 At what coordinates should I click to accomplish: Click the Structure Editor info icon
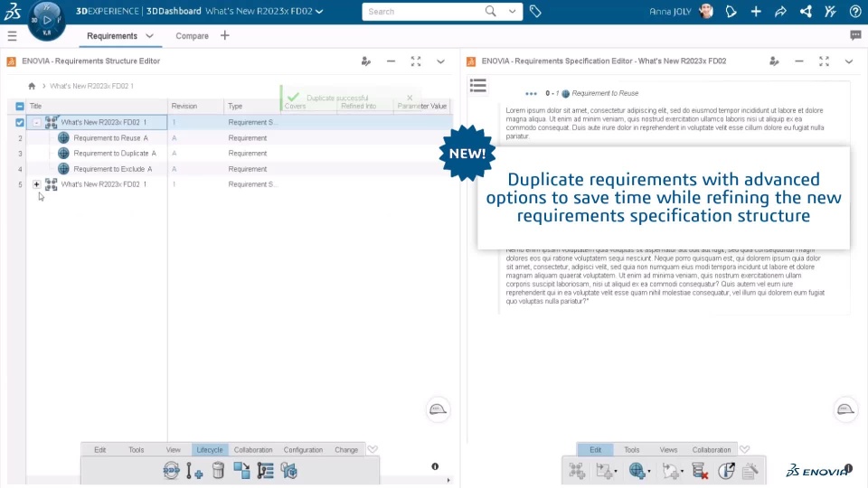tap(435, 466)
